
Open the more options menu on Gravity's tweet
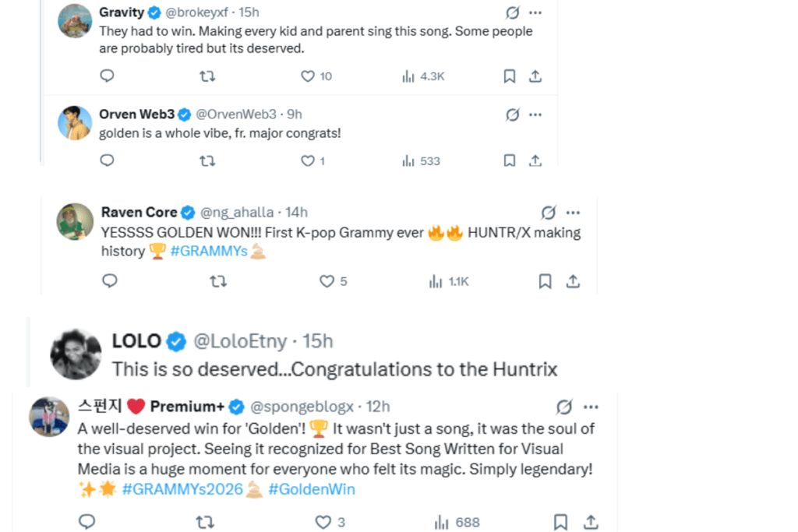click(535, 12)
